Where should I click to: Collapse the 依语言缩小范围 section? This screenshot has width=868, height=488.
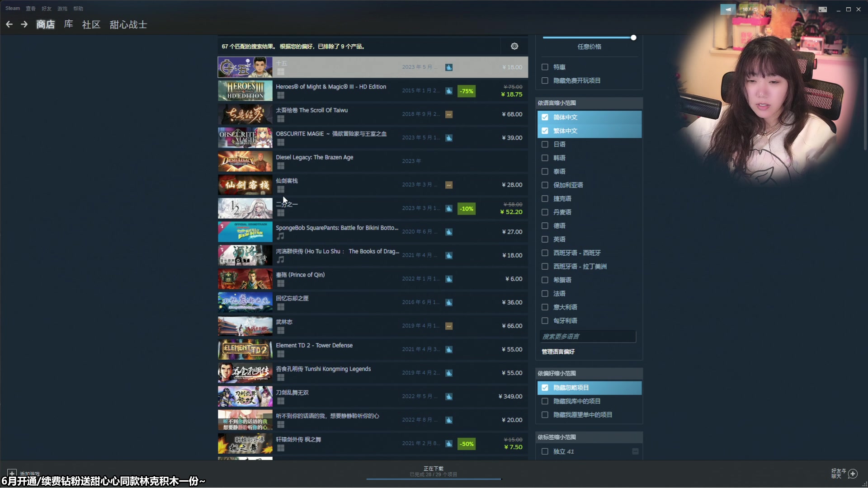coord(589,103)
